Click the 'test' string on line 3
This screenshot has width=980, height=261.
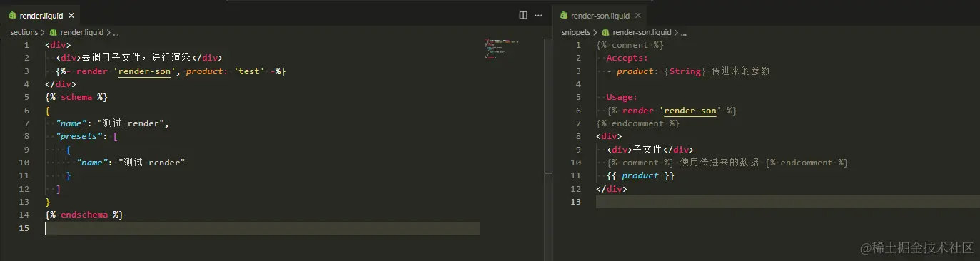pyautogui.click(x=251, y=71)
